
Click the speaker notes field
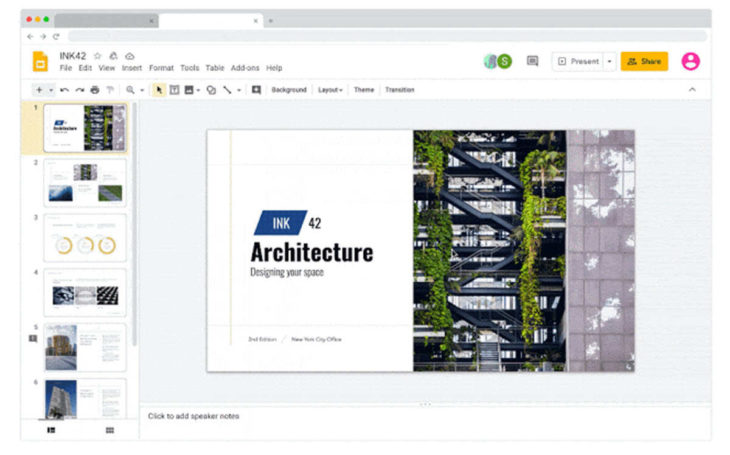point(400,416)
